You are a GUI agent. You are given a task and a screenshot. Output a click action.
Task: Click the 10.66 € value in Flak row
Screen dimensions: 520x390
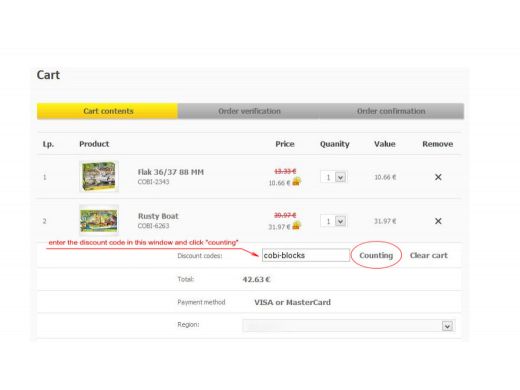pyautogui.click(x=385, y=177)
